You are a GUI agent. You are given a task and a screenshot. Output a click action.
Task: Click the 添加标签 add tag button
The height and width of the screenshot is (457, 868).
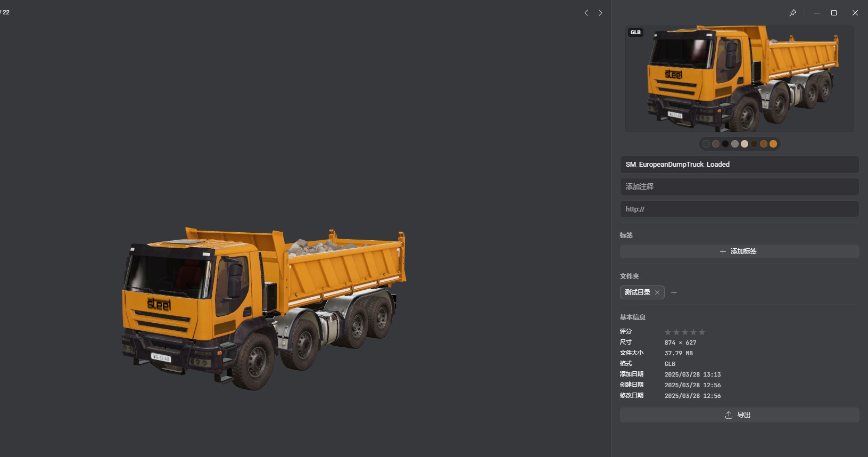tap(739, 251)
